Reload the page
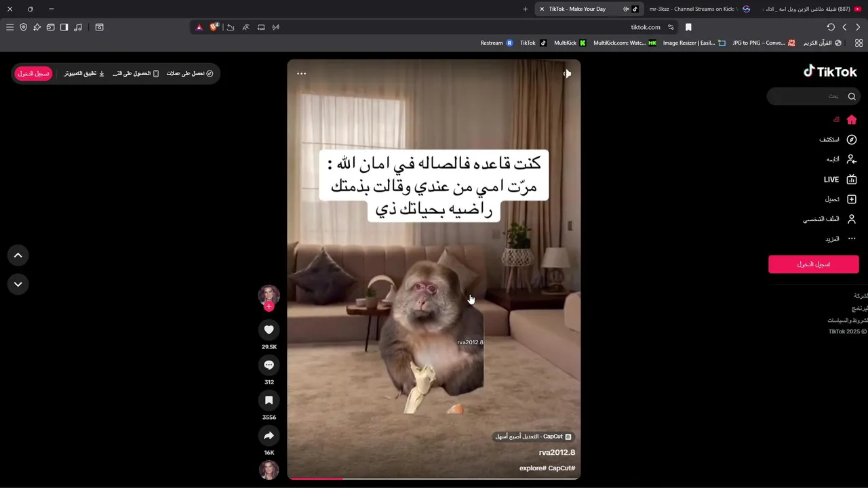 tap(831, 27)
